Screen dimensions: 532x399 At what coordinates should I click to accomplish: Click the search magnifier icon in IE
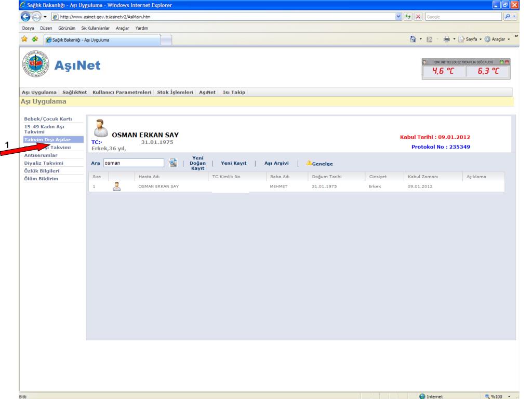coord(507,16)
